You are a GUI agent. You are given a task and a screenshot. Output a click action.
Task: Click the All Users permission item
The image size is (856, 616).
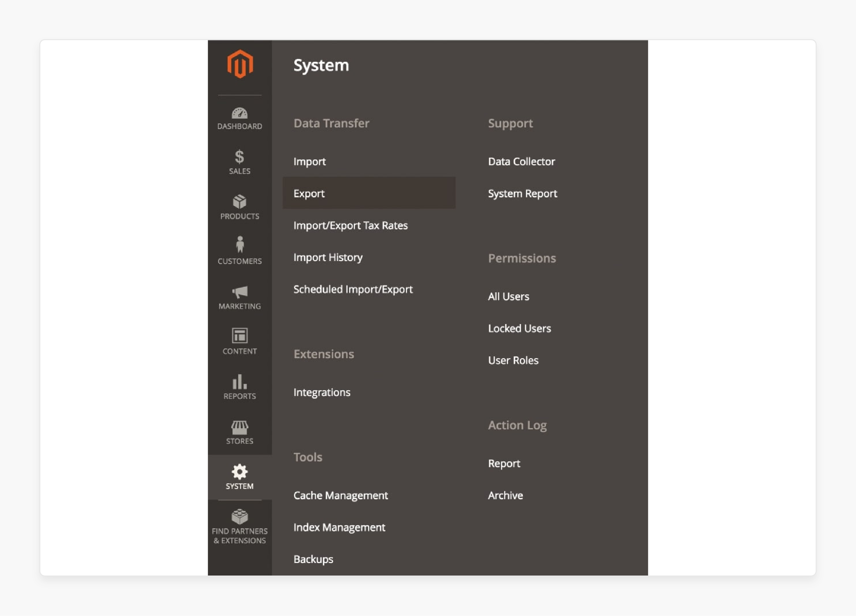(x=508, y=297)
